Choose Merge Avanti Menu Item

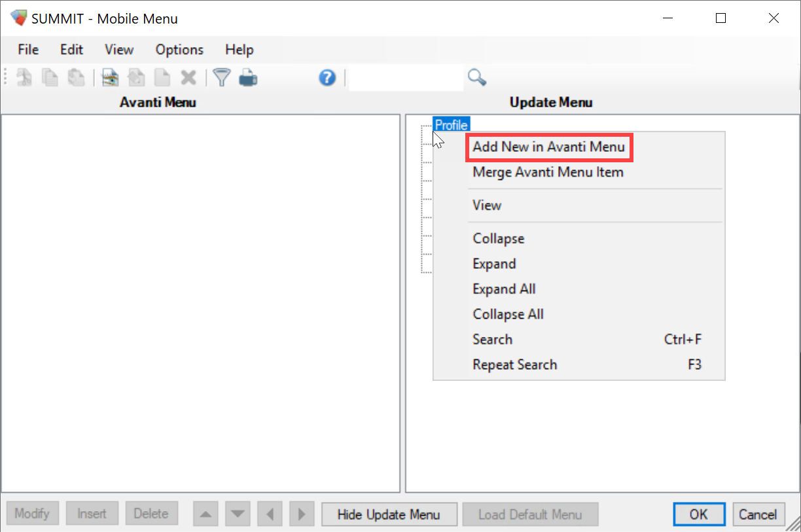(548, 172)
